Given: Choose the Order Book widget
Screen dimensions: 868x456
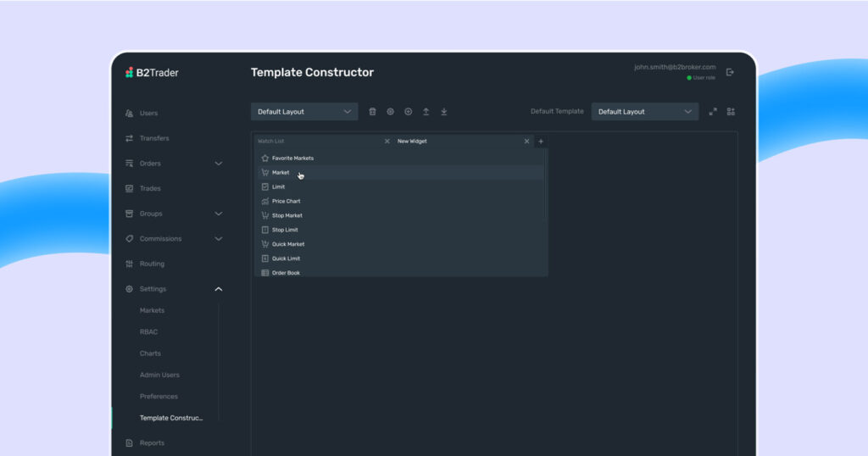Looking at the screenshot, I should [286, 273].
